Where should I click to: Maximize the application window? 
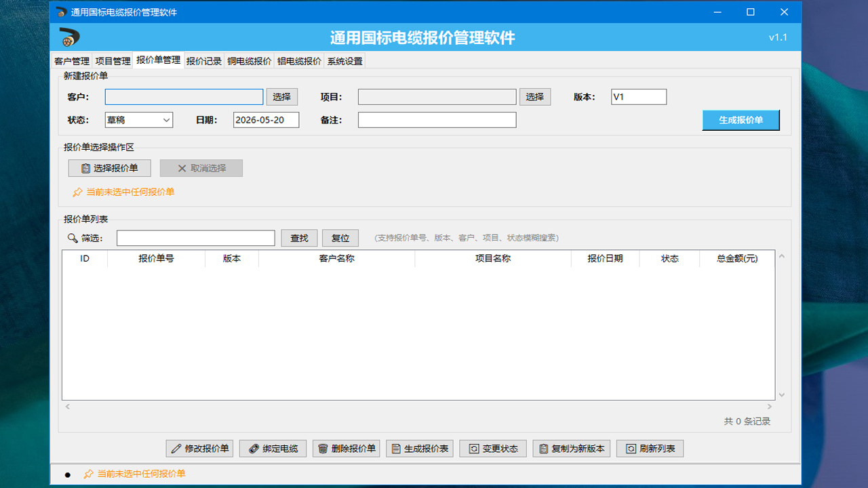click(x=750, y=12)
